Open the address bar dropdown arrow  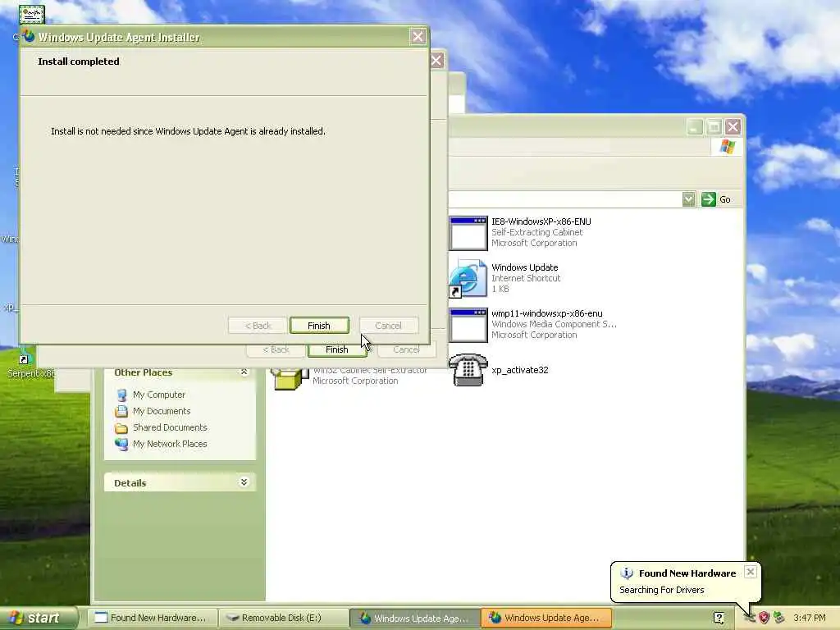click(x=689, y=199)
